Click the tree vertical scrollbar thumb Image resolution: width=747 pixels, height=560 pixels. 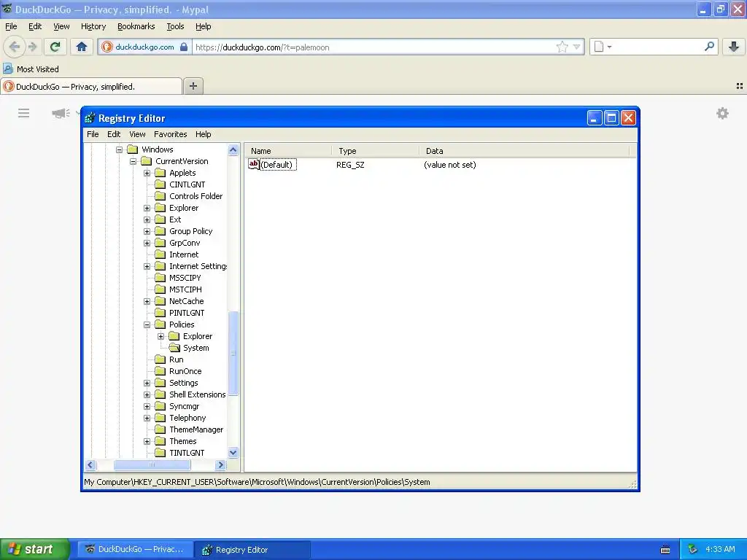coord(233,353)
